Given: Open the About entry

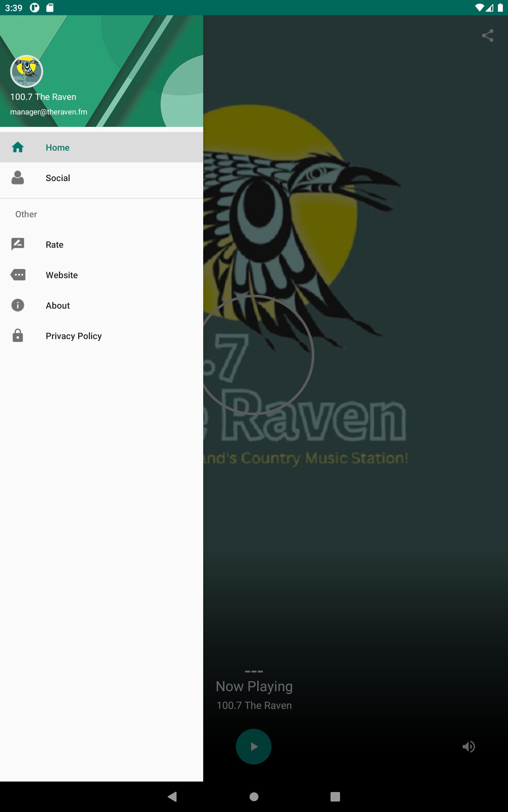Looking at the screenshot, I should 102,305.
